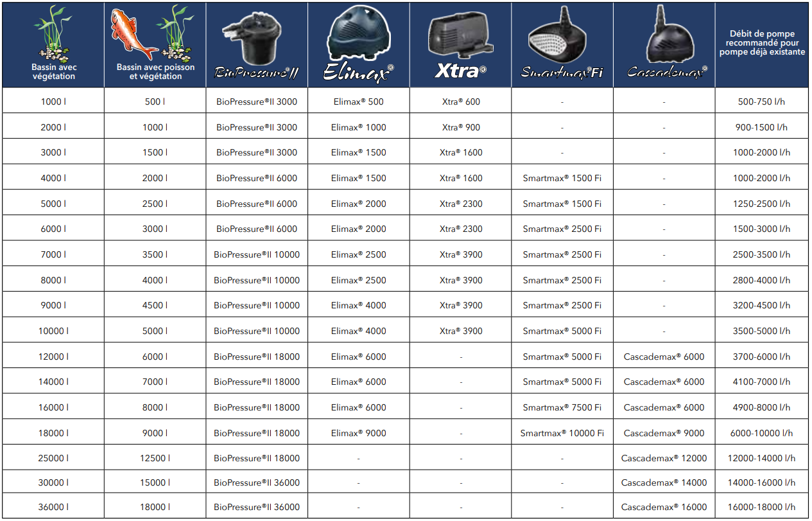
Task: Click "Smartmax® 5000 Fi" in the 3700-6000 l/h row
Action: click(562, 357)
